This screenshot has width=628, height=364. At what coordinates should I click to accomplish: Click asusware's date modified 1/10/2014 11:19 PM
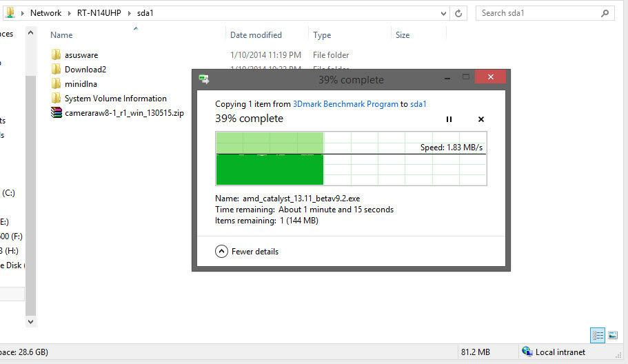coord(265,55)
